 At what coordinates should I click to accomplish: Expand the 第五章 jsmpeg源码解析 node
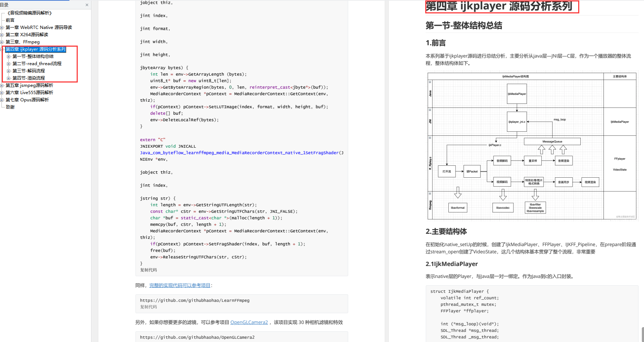point(2,85)
